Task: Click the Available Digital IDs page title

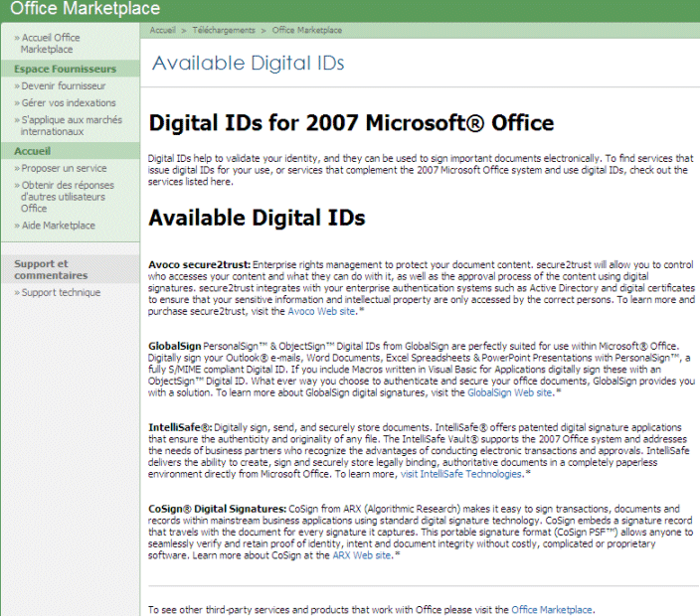Action: [249, 63]
